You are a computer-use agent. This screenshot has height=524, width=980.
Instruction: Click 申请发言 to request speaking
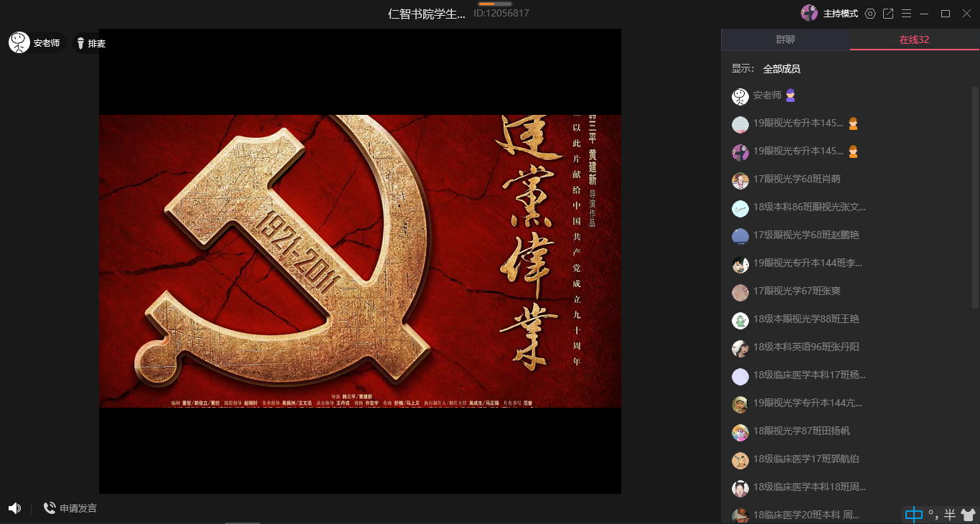[70, 508]
